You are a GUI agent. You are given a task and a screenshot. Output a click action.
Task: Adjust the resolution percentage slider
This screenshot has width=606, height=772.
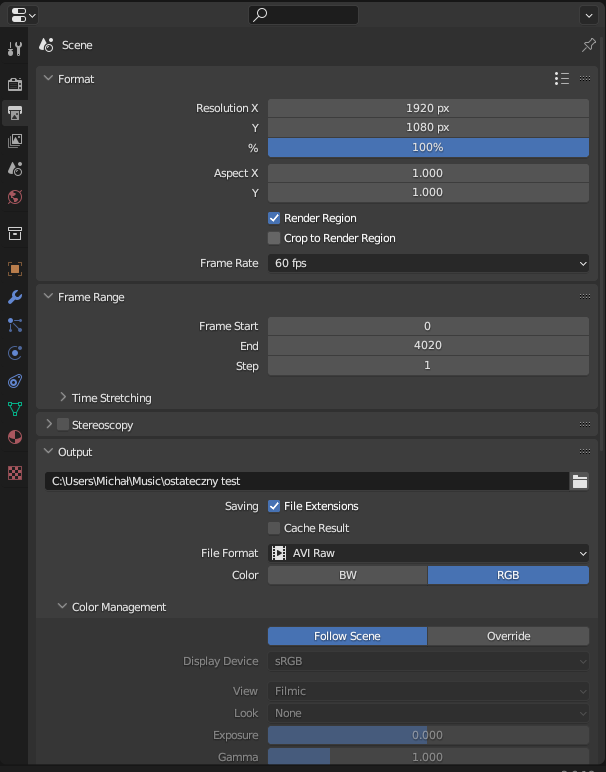428,147
